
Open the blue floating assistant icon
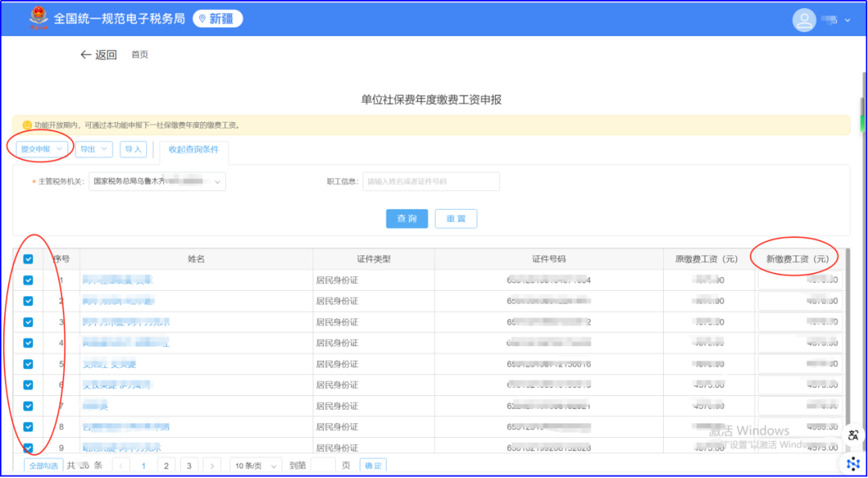point(854,464)
